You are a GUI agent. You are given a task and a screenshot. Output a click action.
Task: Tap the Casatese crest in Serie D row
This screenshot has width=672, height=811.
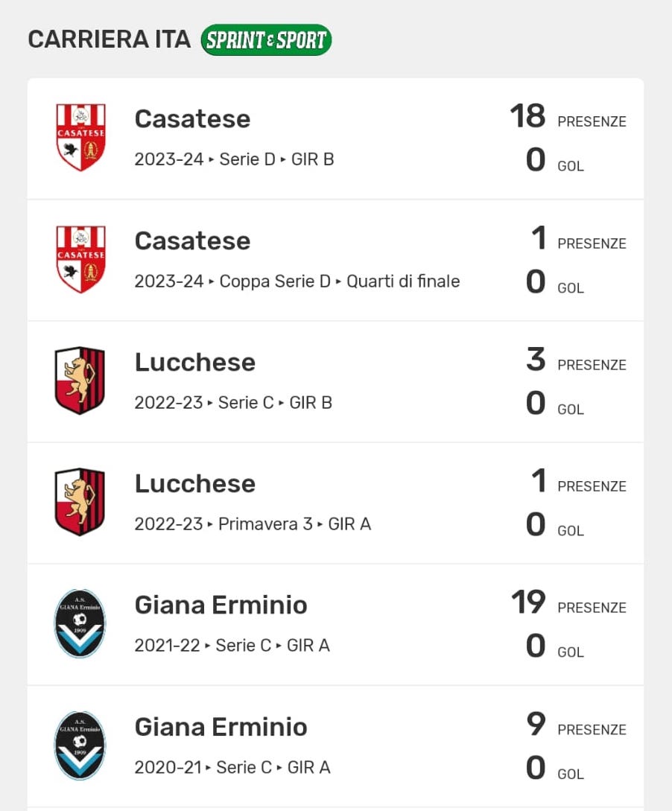click(80, 138)
